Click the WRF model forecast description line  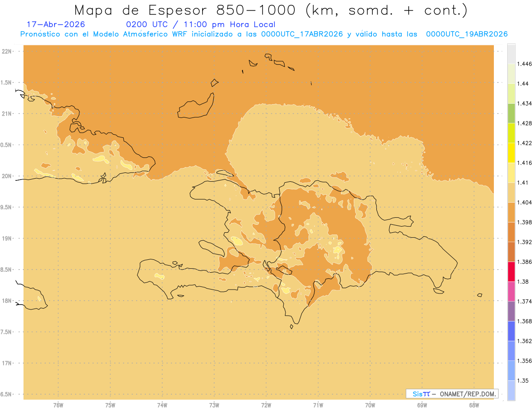coord(264,34)
